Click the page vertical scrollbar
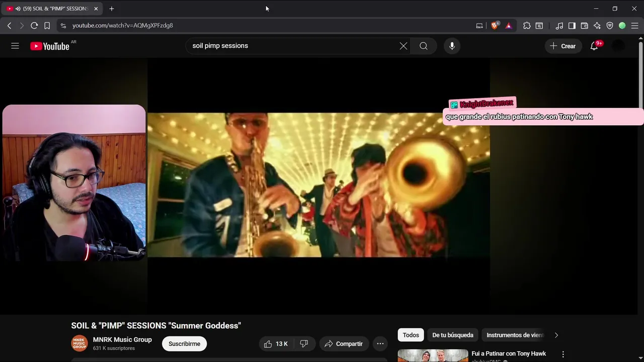The height and width of the screenshot is (362, 644). [640, 74]
